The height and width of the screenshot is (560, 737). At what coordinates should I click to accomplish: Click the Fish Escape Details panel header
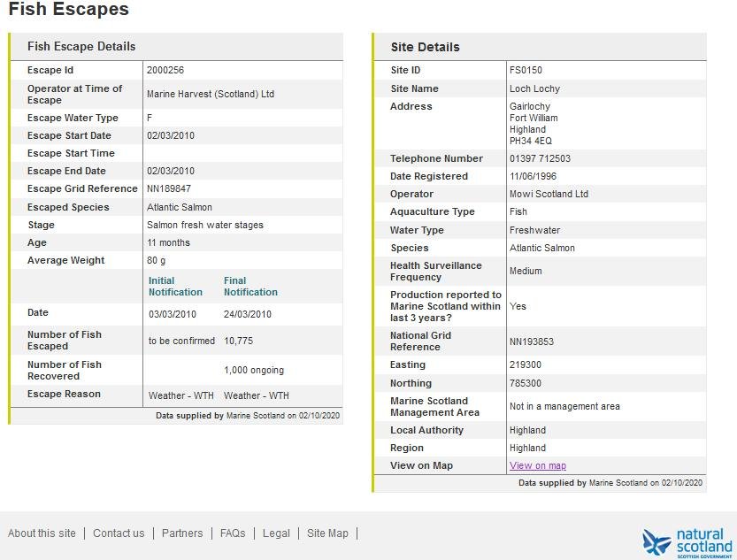tap(81, 46)
